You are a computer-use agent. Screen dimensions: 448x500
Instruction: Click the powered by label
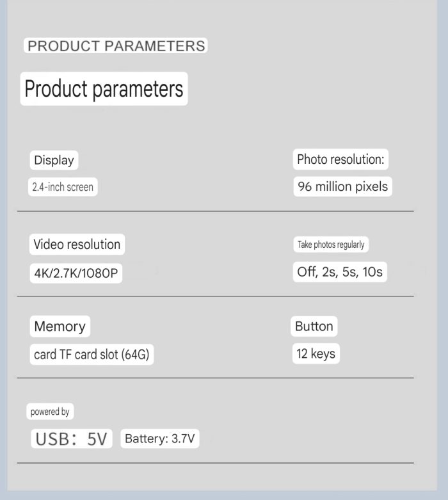pyautogui.click(x=50, y=412)
